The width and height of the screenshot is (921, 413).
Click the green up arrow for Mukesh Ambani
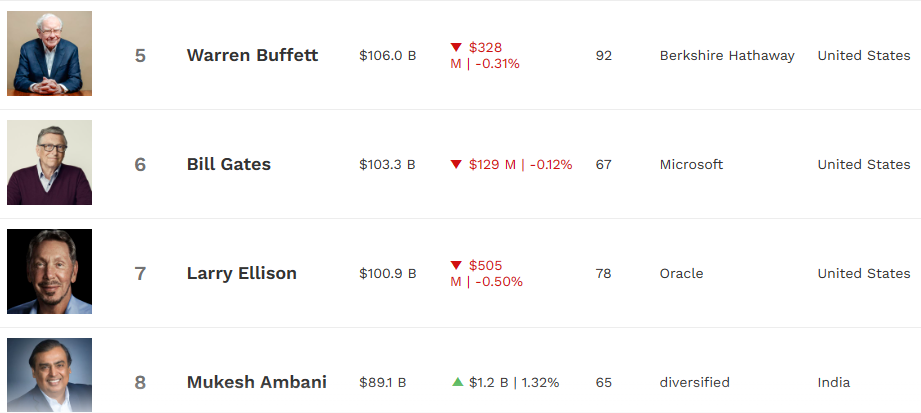pos(458,382)
